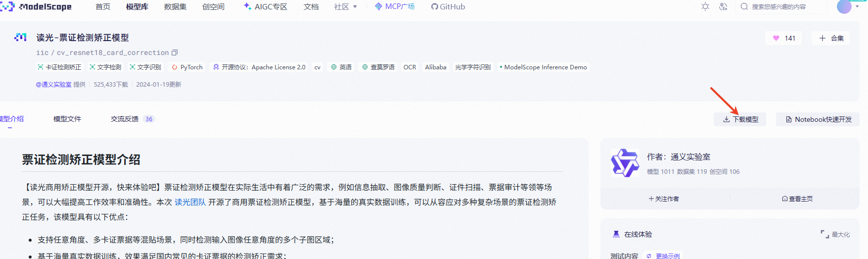The height and width of the screenshot is (259, 868).
Task: Switch to 交流反馈 tab
Action: pos(125,119)
